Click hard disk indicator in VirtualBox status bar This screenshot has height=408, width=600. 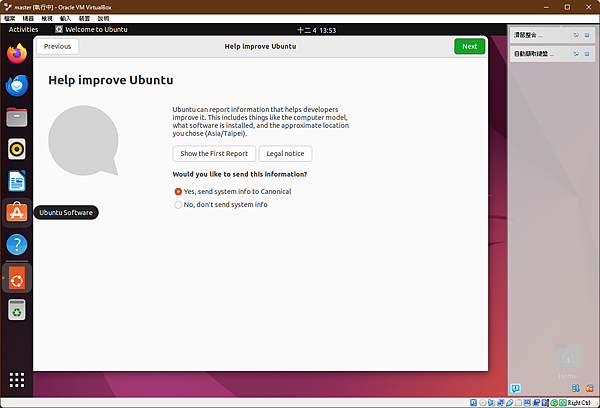473,403
